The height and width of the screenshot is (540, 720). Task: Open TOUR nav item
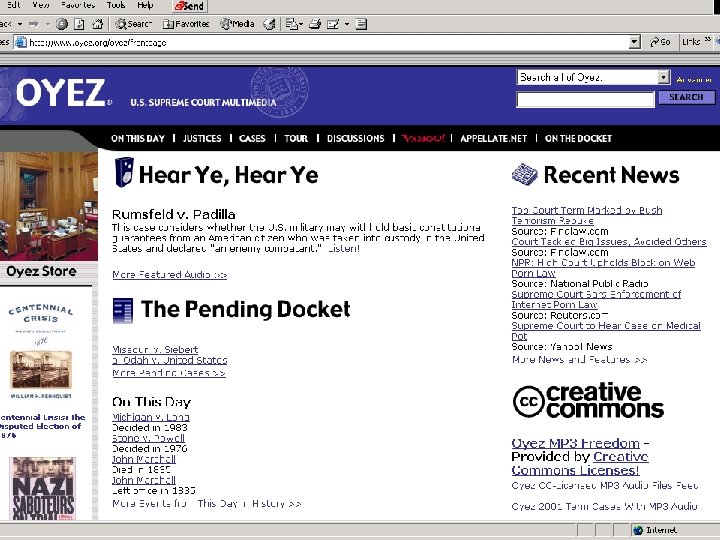(x=296, y=139)
